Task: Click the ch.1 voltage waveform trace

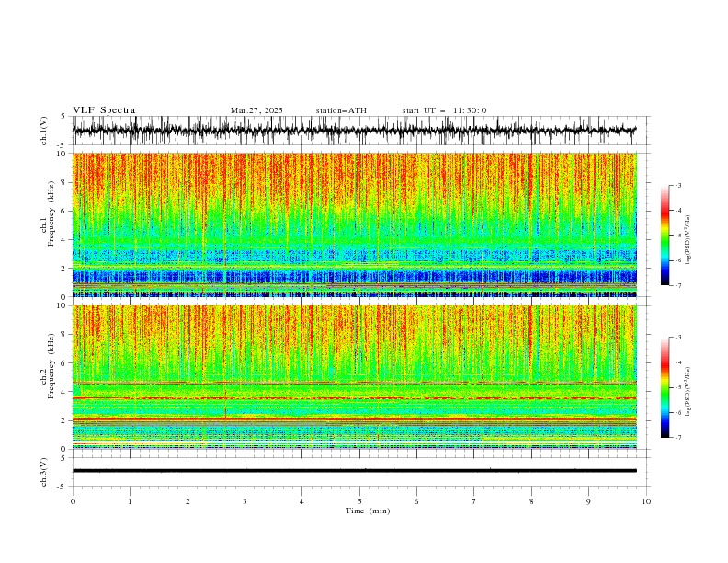Action: (x=354, y=131)
